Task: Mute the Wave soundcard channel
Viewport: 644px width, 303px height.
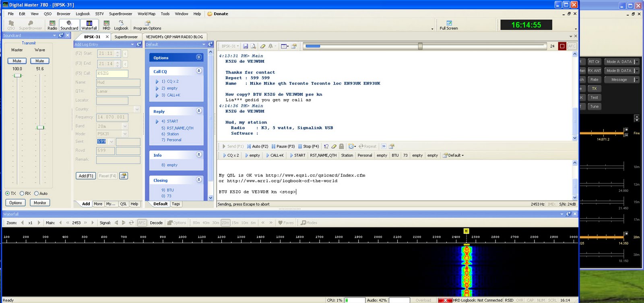Action: click(x=39, y=61)
